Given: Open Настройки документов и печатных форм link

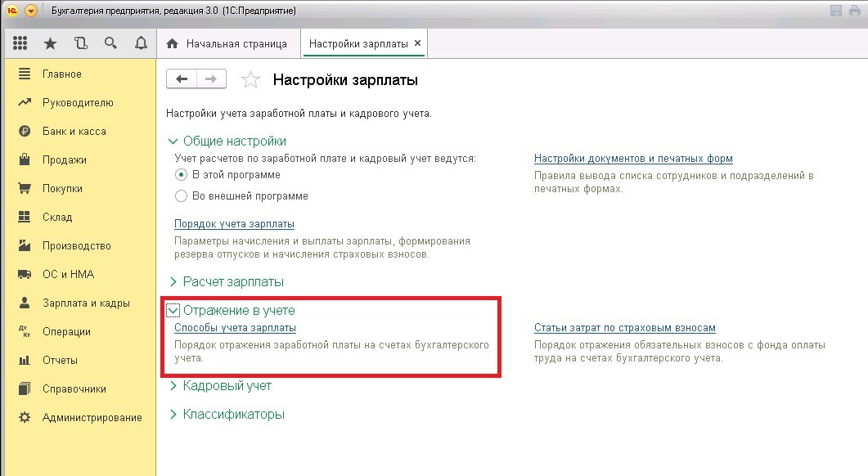Looking at the screenshot, I should 633,159.
